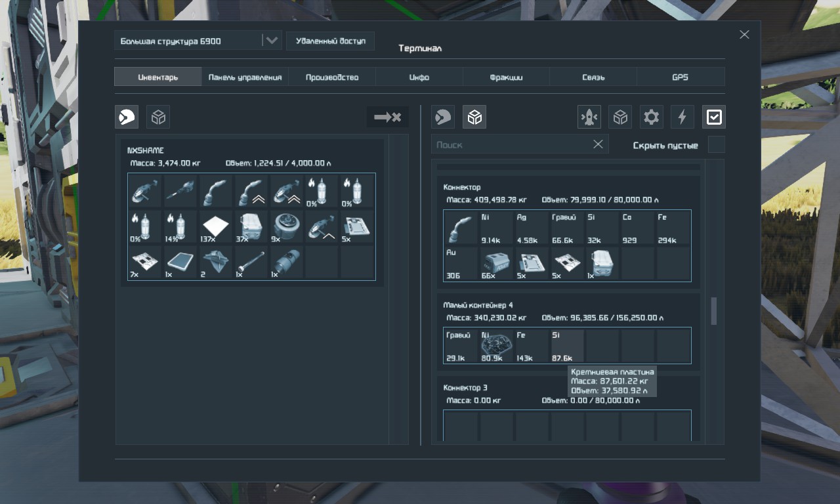The width and height of the screenshot is (840, 504).
Task: Click the 66x power cell in Коннектор
Action: click(496, 263)
